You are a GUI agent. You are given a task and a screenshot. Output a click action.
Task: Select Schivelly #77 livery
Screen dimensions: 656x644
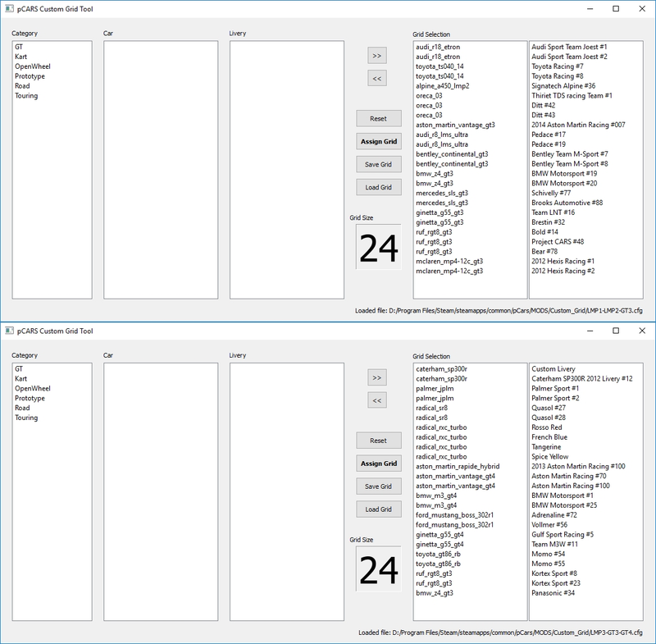551,193
